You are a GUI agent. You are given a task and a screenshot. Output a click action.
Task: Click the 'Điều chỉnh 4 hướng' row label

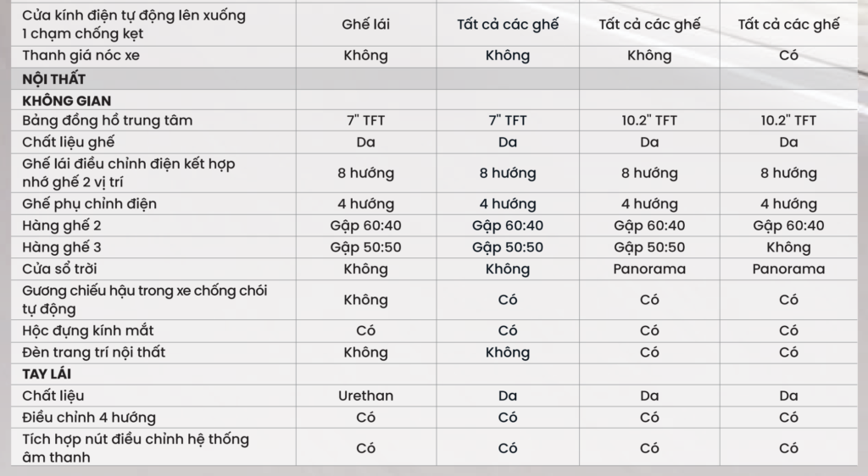click(89, 418)
